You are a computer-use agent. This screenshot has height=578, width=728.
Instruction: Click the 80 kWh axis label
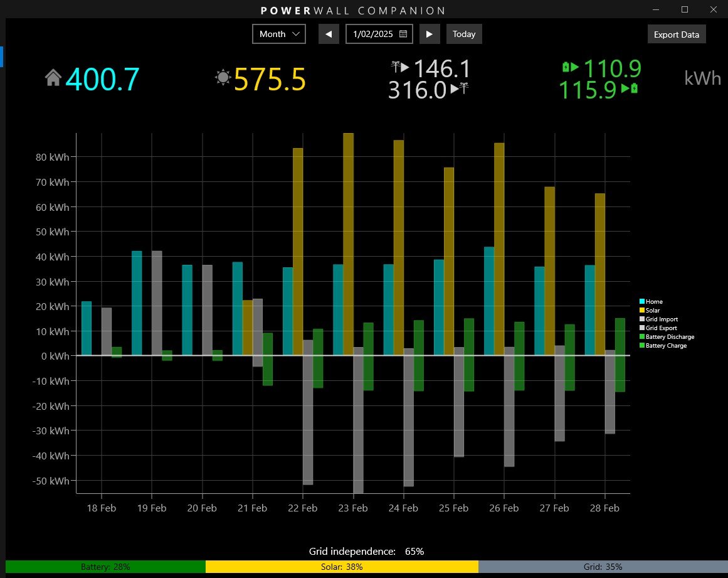(53, 157)
